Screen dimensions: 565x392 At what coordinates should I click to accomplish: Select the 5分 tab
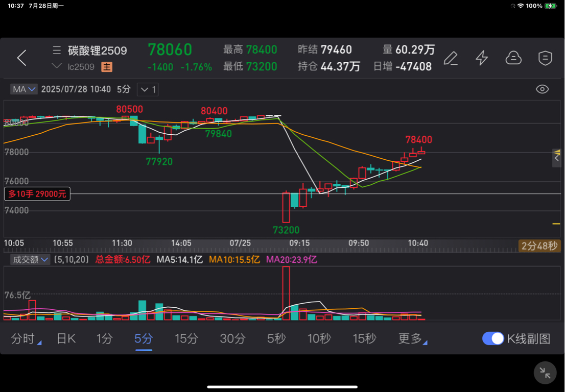point(144,339)
